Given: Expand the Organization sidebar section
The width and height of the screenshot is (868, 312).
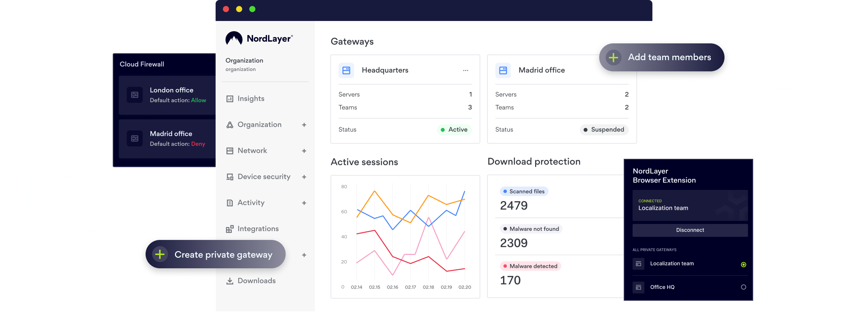Looking at the screenshot, I should 304,125.
